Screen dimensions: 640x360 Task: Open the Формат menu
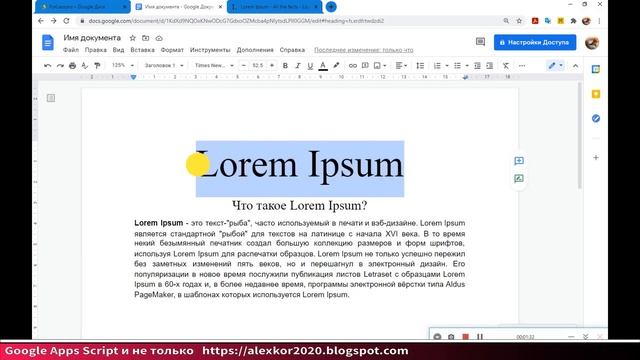click(x=172, y=50)
